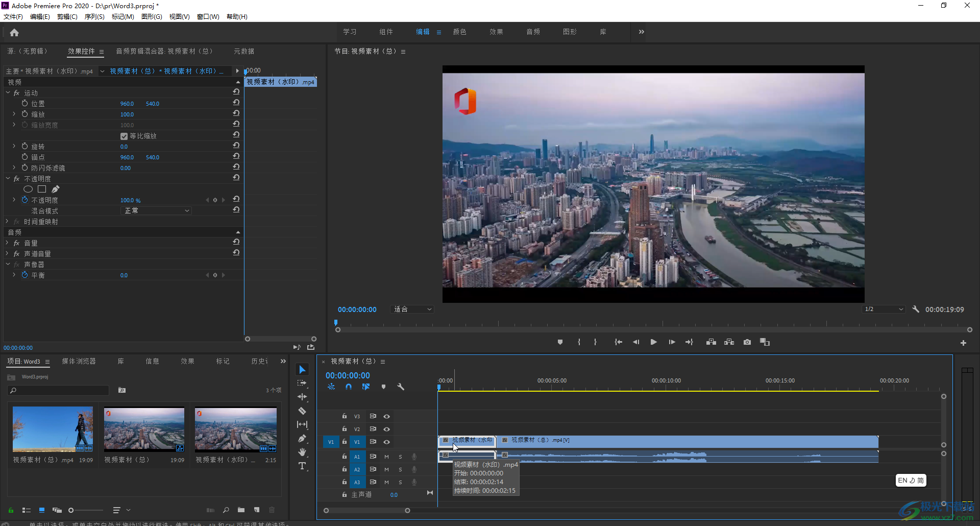Screen dimensions: 980x526
Task: Switch to Effects workspace tab
Action: point(496,32)
